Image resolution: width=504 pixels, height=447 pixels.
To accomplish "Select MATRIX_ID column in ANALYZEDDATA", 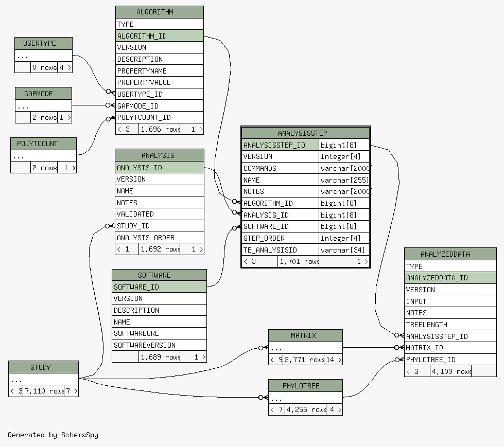I will click(450, 348).
